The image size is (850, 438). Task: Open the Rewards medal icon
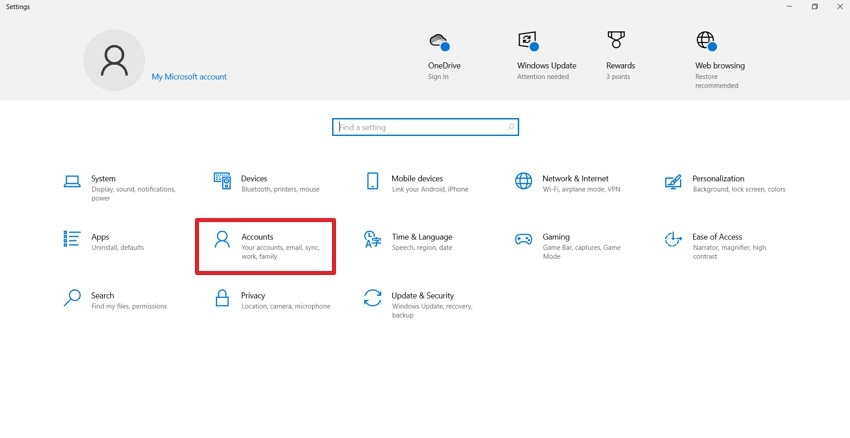[616, 40]
